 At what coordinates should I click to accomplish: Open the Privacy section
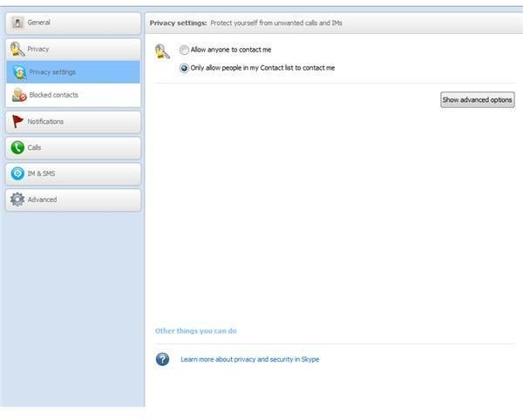click(73, 50)
